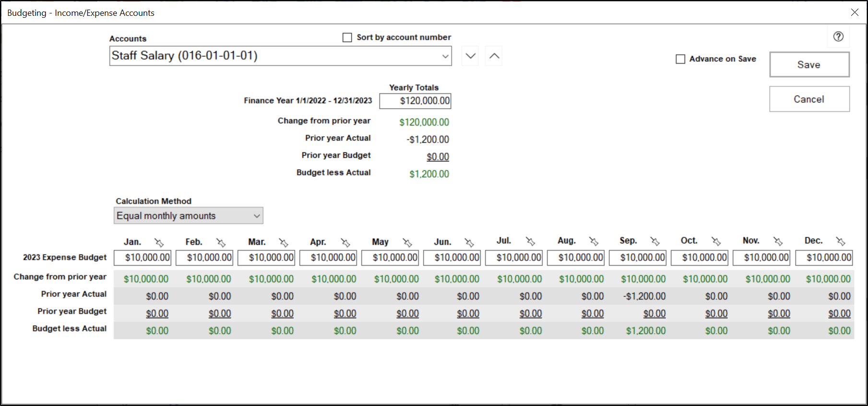The width and height of the screenshot is (868, 406).
Task: Close the Budgeting dialog window
Action: [855, 12]
